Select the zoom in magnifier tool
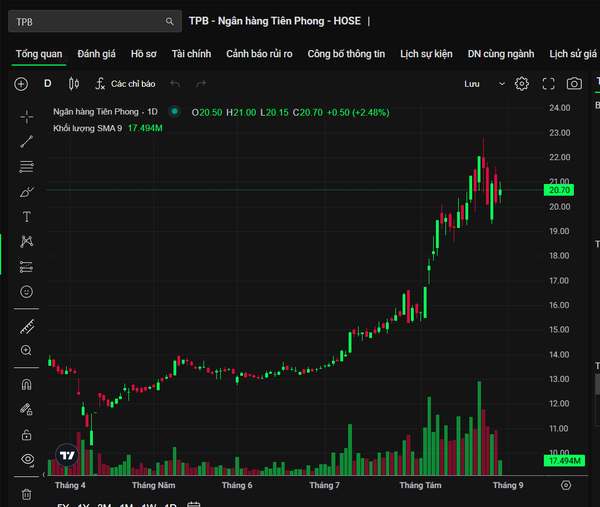Viewport: 600px width, 507px height. click(26, 350)
